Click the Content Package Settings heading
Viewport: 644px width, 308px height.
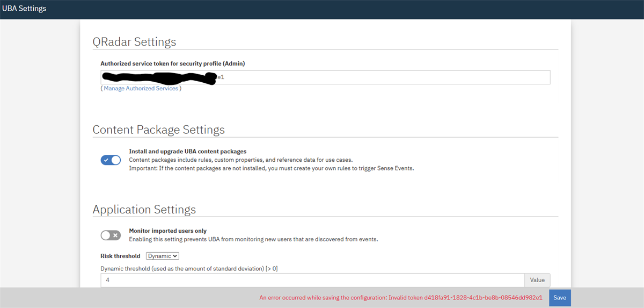click(x=158, y=130)
